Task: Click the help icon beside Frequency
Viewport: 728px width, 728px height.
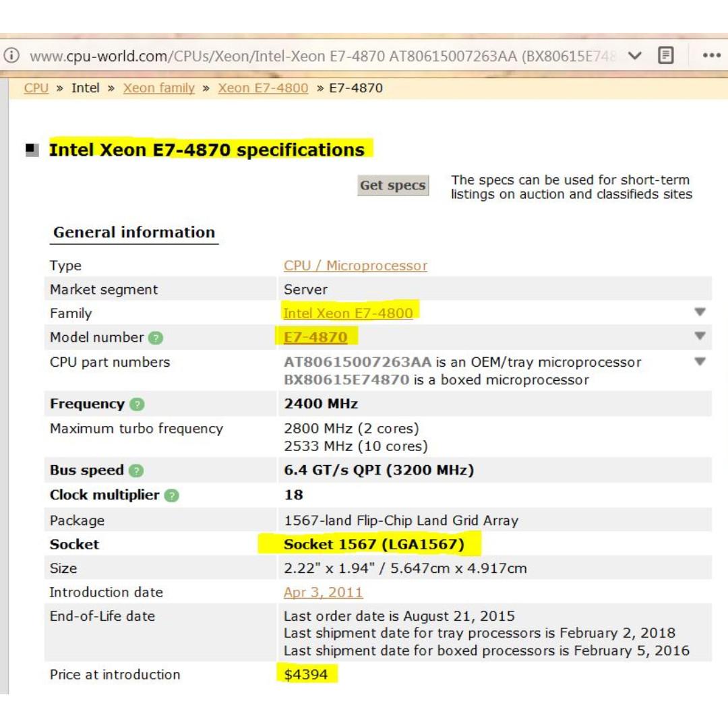Action: click(137, 404)
